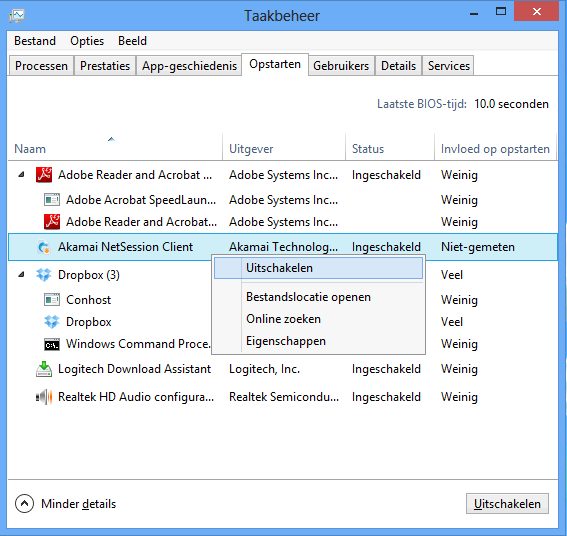The width and height of the screenshot is (567, 536).
Task: Click the Conhost row icon
Action: [52, 300]
